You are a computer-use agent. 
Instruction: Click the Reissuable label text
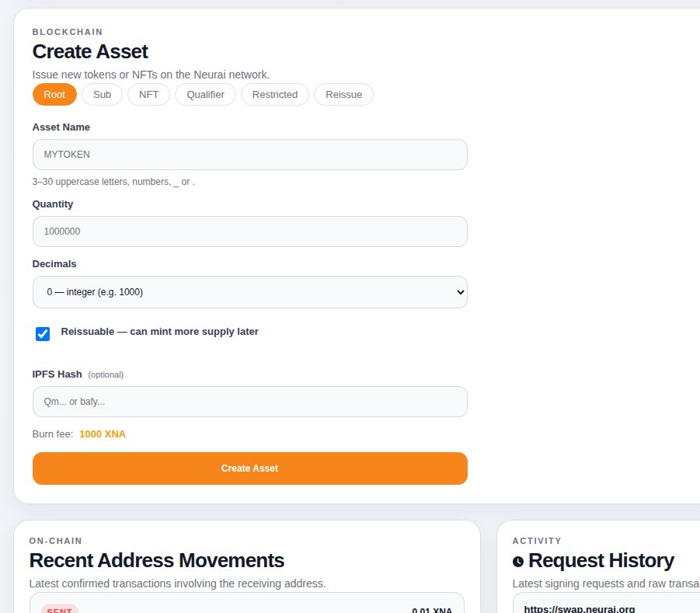[x=159, y=332]
